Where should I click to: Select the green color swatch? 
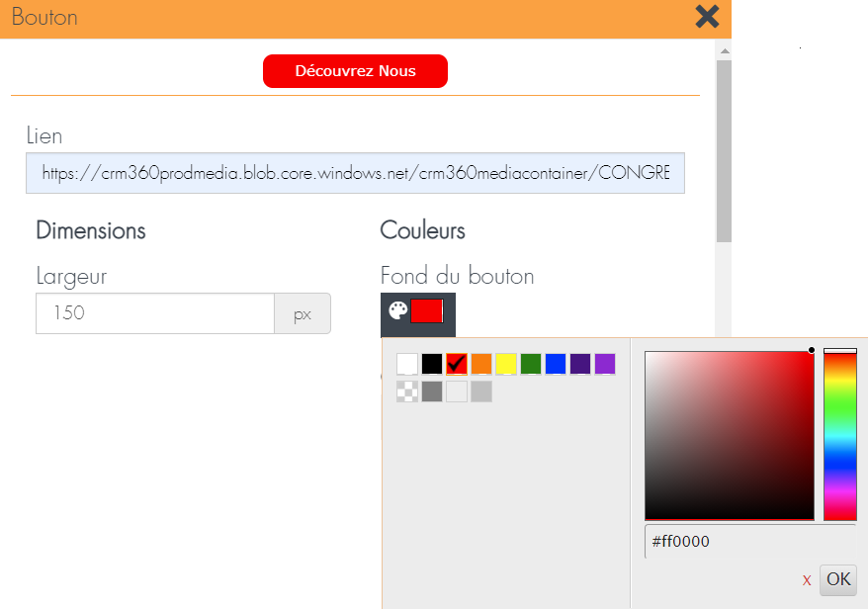[x=531, y=364]
